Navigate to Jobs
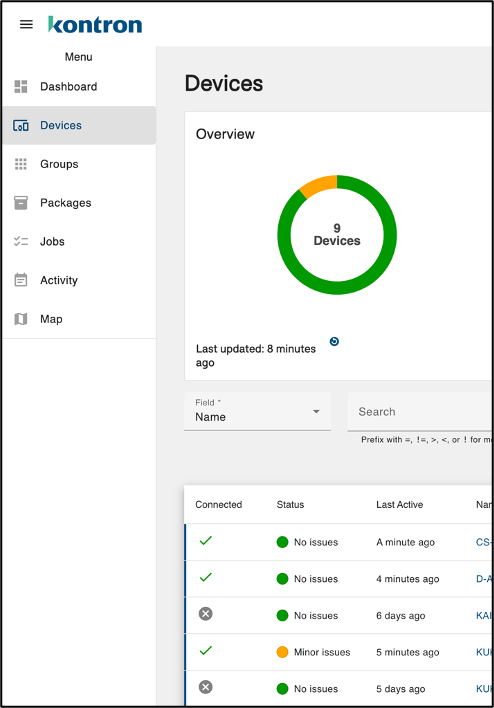Screen dimensions: 494x708 (79, 242)
